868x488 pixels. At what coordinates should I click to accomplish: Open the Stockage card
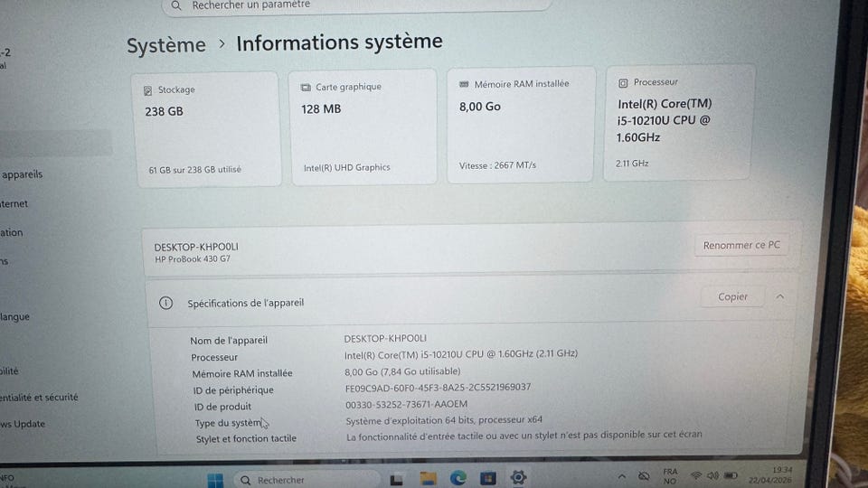(x=207, y=128)
